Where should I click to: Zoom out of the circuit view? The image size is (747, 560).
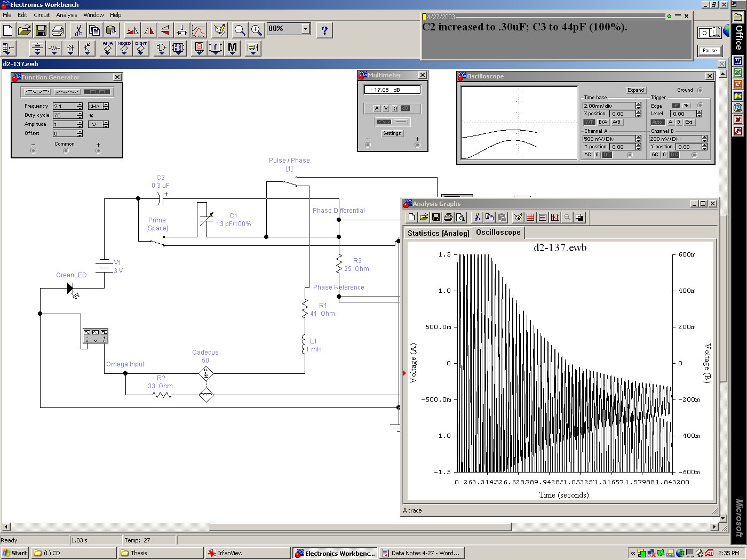pyautogui.click(x=240, y=30)
